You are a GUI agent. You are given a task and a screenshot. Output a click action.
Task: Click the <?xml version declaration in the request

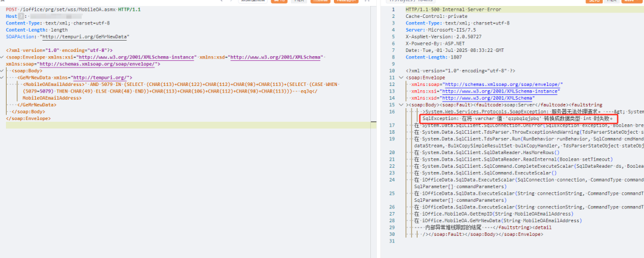59,50
